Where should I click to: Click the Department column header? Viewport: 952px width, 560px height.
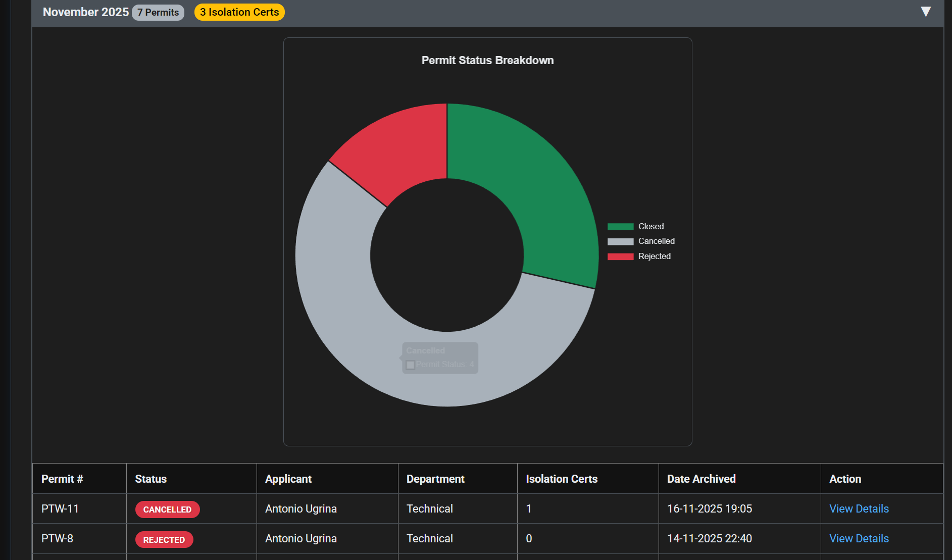[435, 479]
